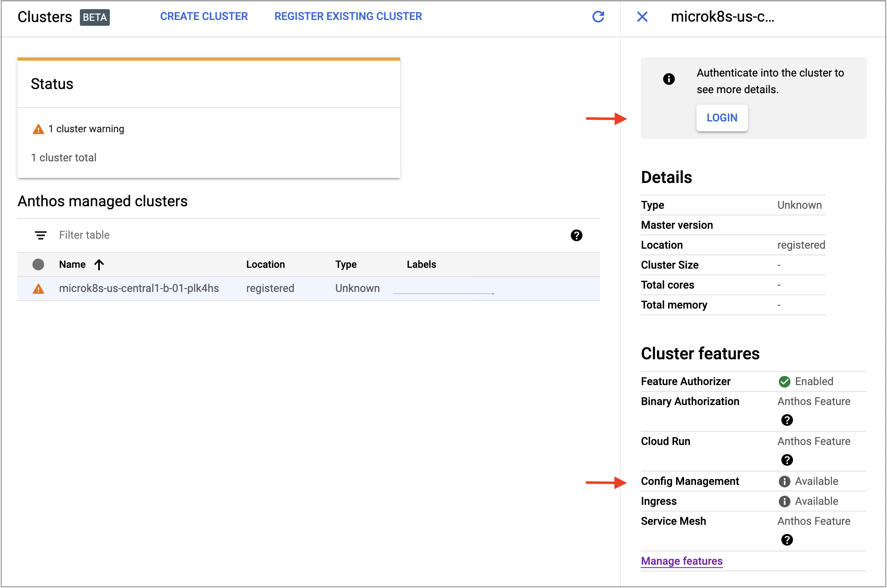Screen dimensions: 887x588
Task: Open REGISTER EXISTING CLUSTER
Action: (x=348, y=17)
